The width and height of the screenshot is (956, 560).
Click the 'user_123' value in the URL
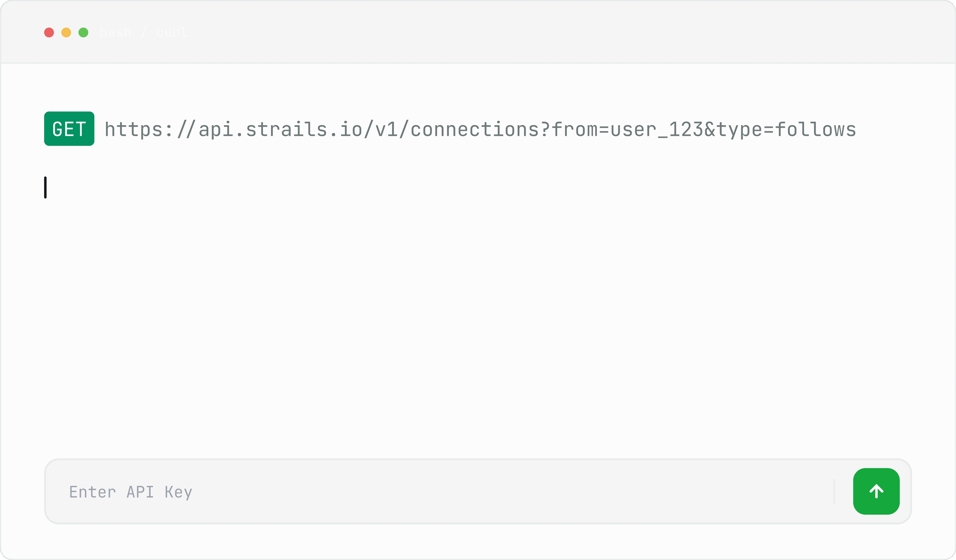[x=657, y=130]
